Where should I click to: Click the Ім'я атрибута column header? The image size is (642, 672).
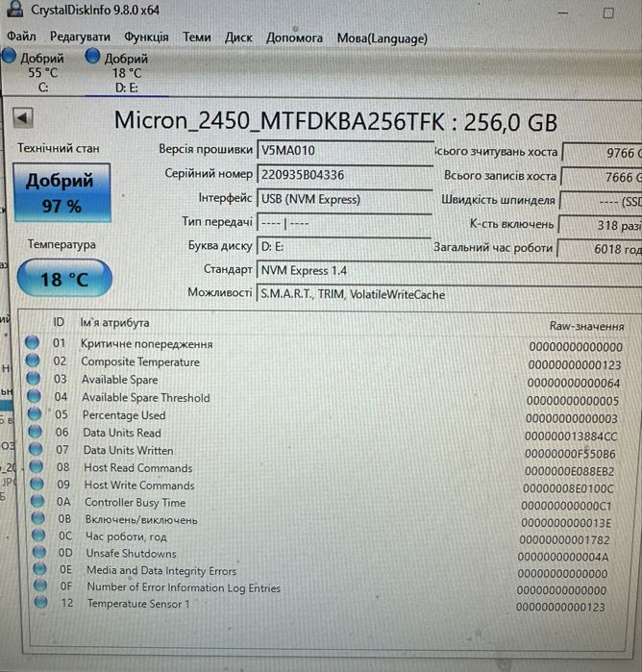point(114,322)
